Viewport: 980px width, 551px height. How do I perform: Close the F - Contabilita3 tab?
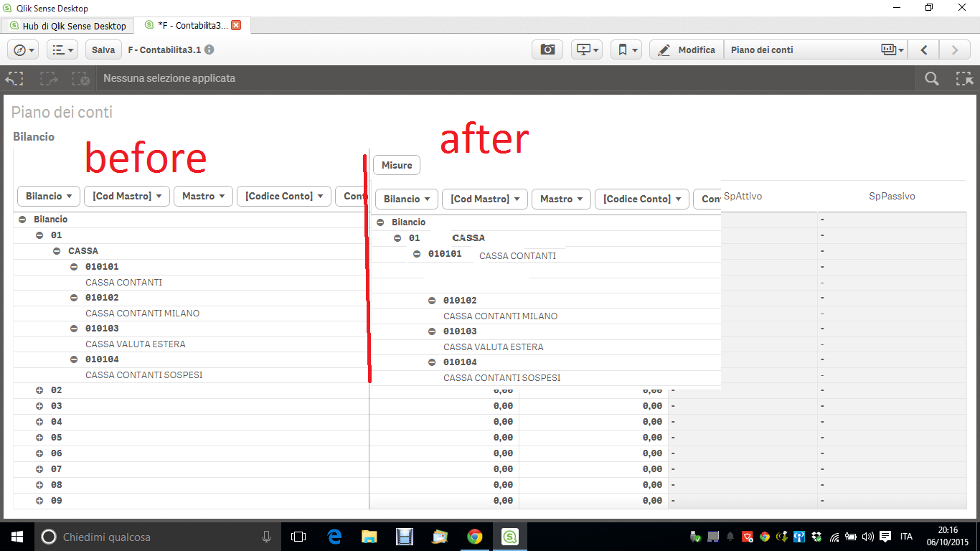pos(236,25)
